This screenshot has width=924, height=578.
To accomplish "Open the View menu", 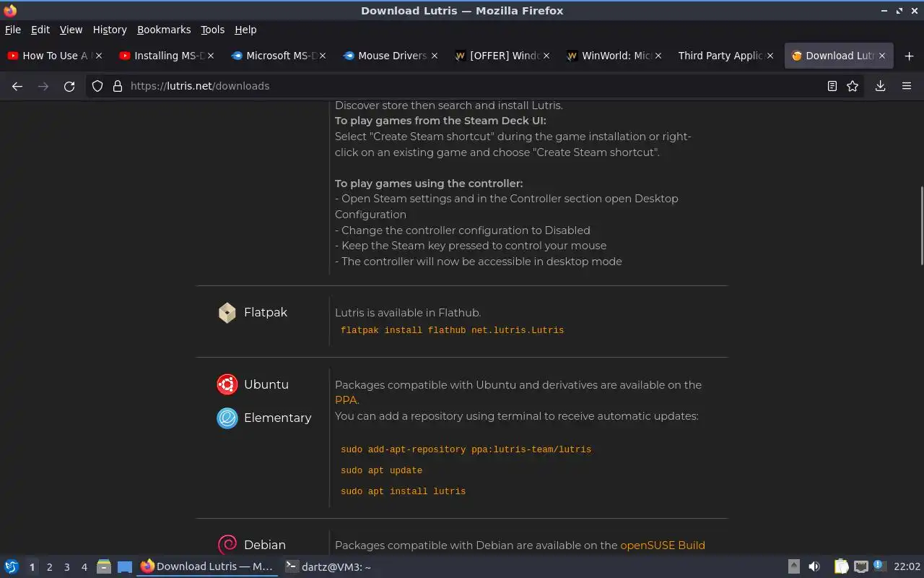I will (x=71, y=30).
